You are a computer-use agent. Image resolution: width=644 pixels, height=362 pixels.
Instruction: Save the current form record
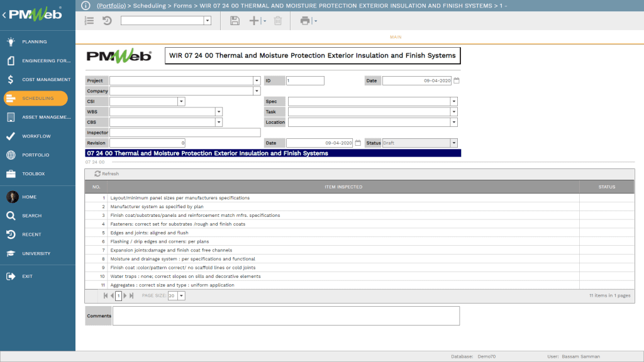click(x=235, y=21)
